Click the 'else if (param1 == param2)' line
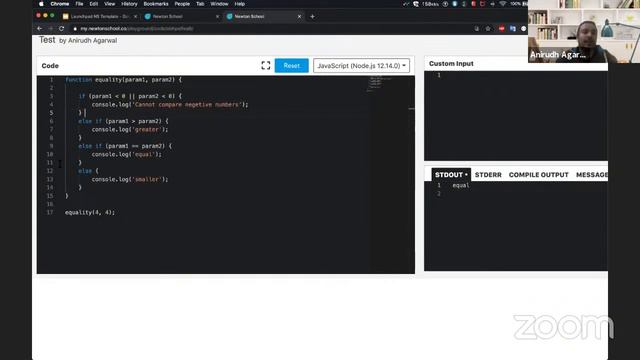 point(125,146)
